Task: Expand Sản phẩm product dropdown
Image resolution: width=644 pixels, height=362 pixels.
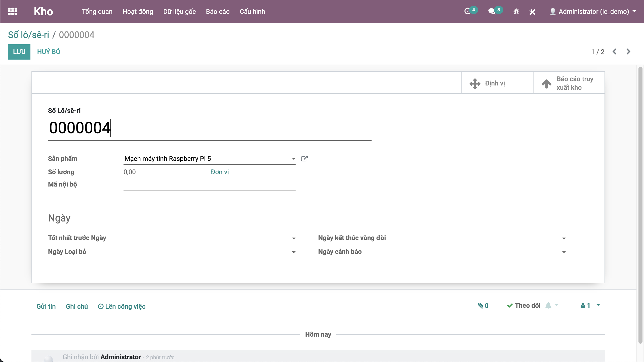Action: pos(294,159)
